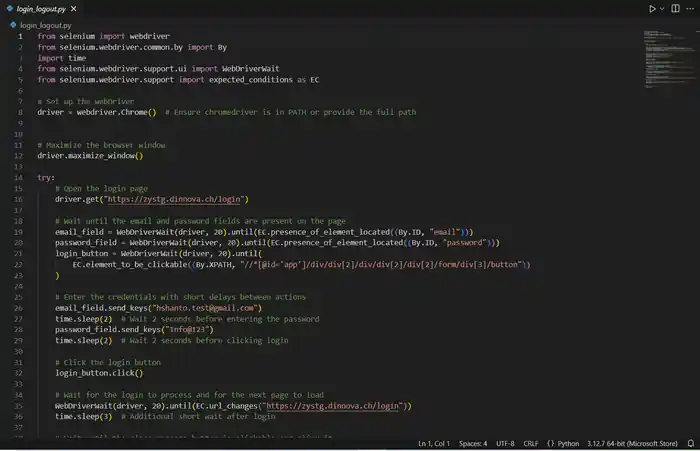Screen dimensions: 700x451
Task: Click Ln 1, Col 1 in status bar
Action: click(x=434, y=443)
